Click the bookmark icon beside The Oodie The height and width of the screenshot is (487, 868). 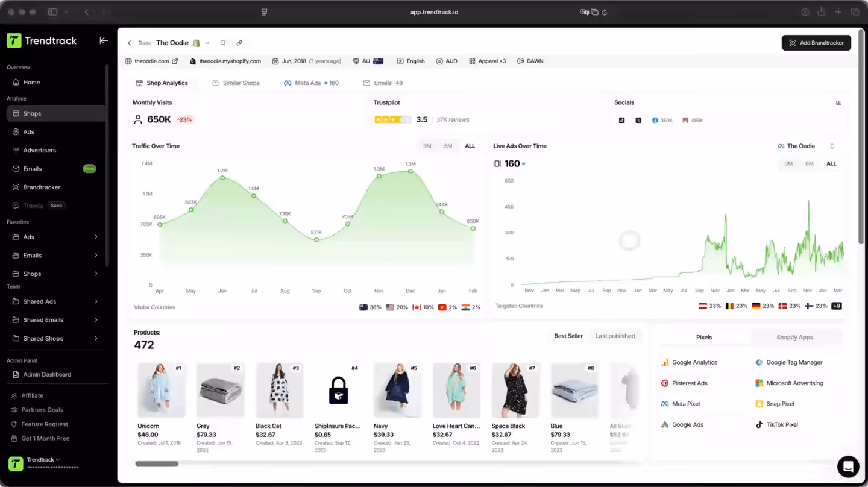pos(222,43)
